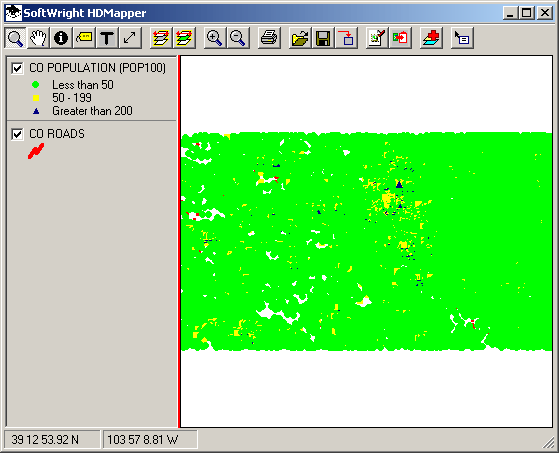Click the second layer control stack icon

coord(184,38)
